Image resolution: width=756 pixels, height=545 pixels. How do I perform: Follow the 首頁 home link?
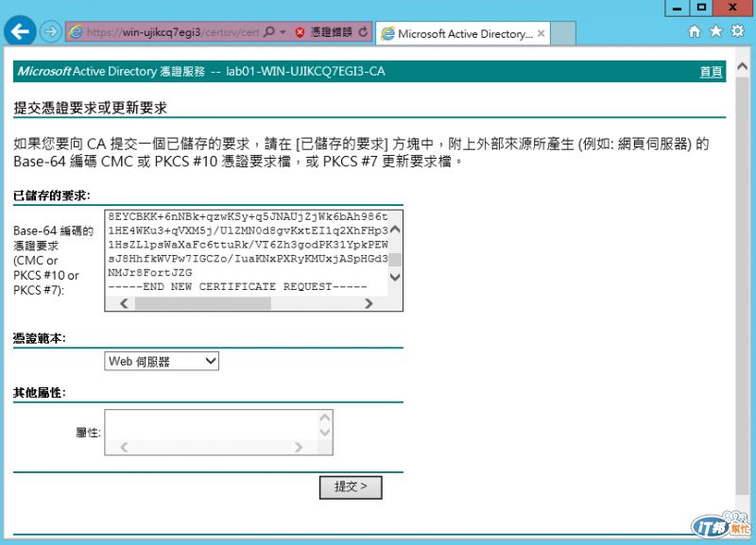(x=711, y=72)
